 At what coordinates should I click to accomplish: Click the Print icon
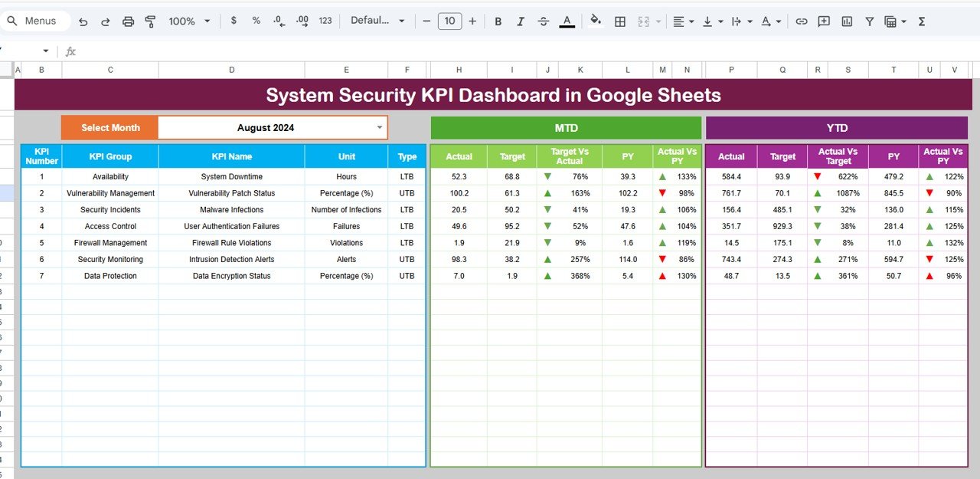tap(128, 21)
